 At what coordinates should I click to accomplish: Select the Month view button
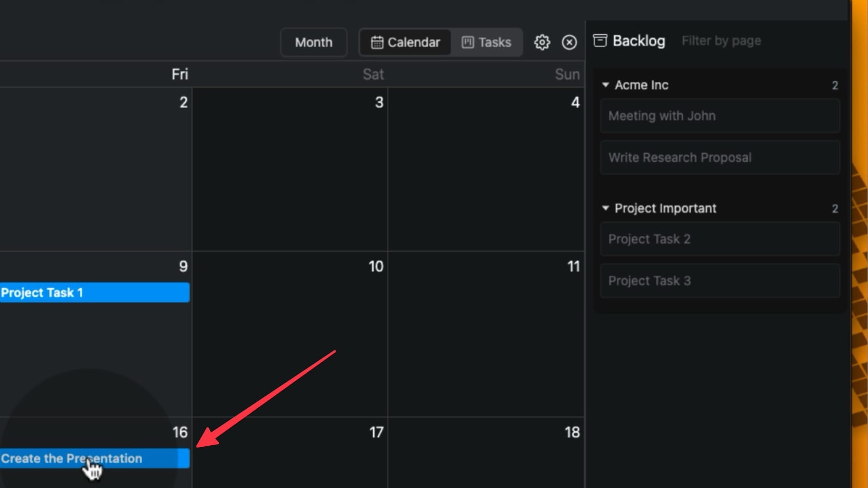[313, 42]
